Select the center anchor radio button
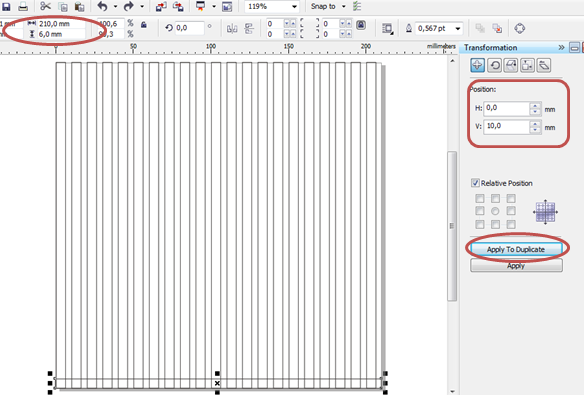The height and width of the screenshot is (395, 584). (495, 211)
